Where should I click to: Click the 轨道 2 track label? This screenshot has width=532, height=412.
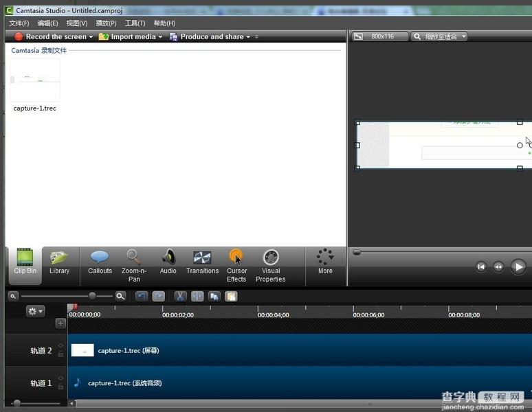point(41,351)
